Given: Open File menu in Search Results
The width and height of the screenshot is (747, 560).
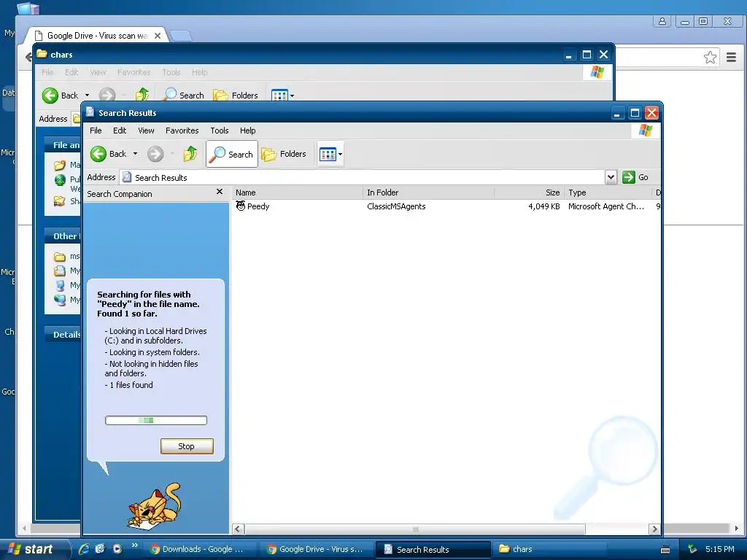Looking at the screenshot, I should tap(96, 131).
